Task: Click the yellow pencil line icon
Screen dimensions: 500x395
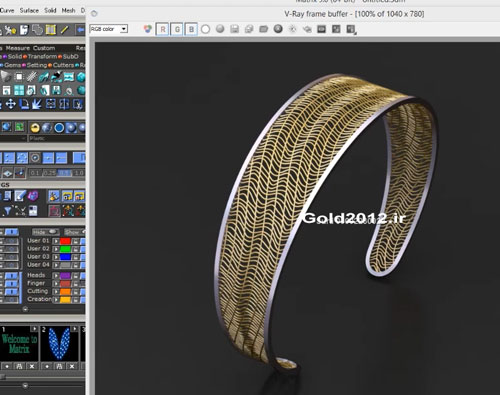Action: pos(64,30)
